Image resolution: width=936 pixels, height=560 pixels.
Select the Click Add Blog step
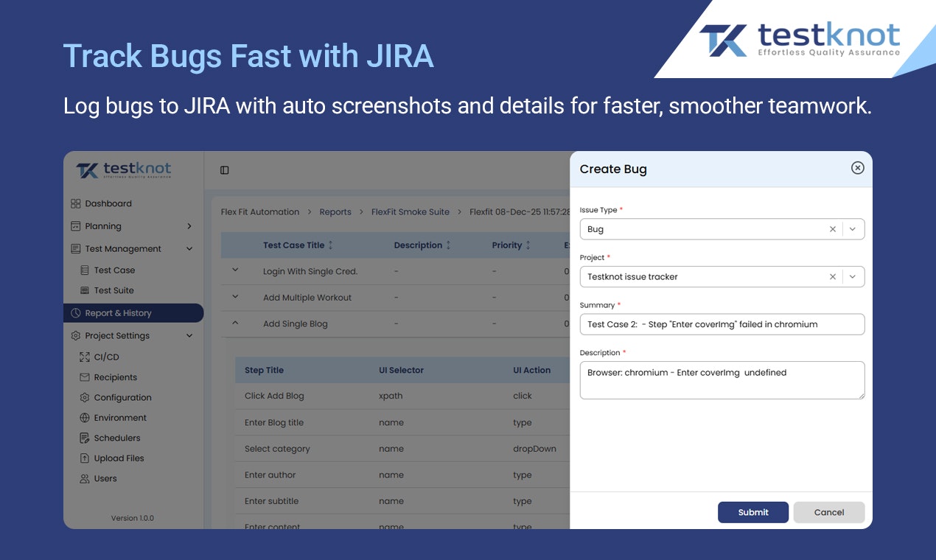[x=274, y=396]
